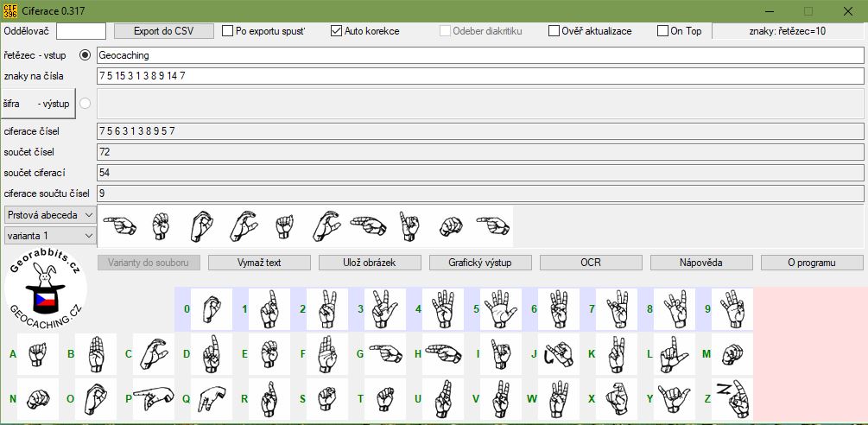Click the hand sign for digit 0

pos(211,309)
